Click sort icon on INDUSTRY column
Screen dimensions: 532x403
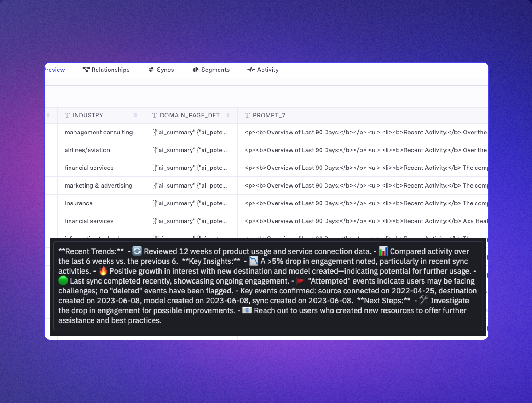[136, 115]
